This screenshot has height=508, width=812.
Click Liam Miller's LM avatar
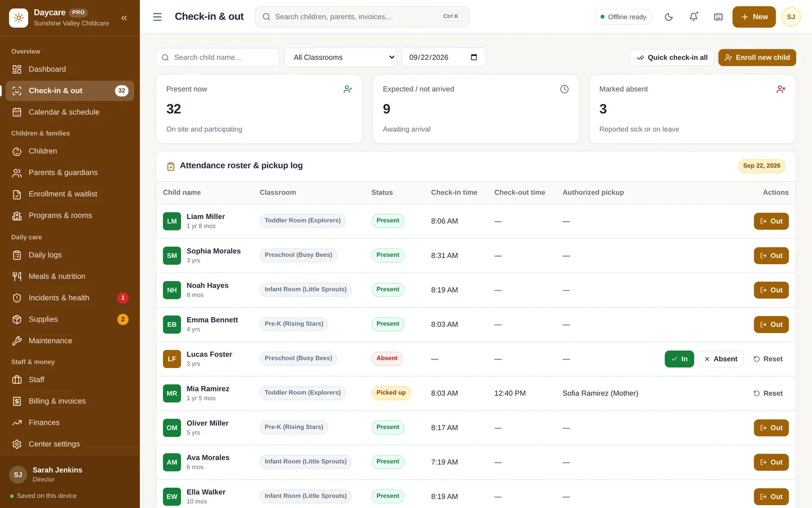pos(172,221)
